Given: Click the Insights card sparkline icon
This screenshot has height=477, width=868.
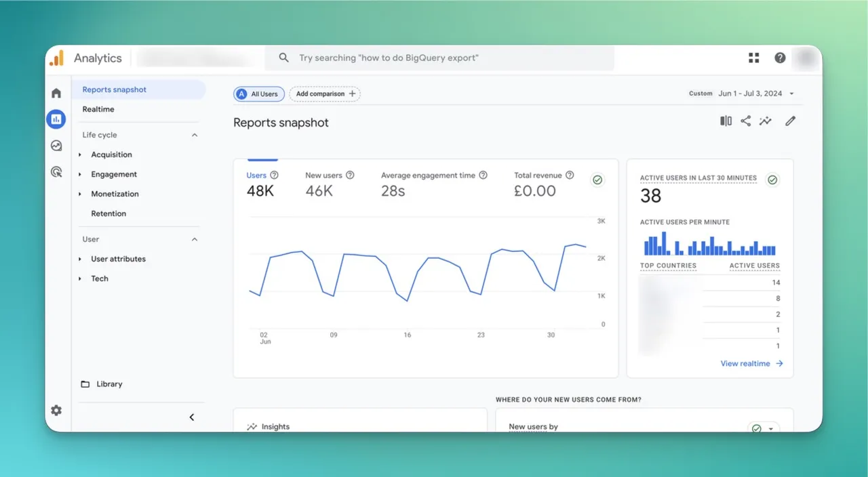Looking at the screenshot, I should [252, 427].
